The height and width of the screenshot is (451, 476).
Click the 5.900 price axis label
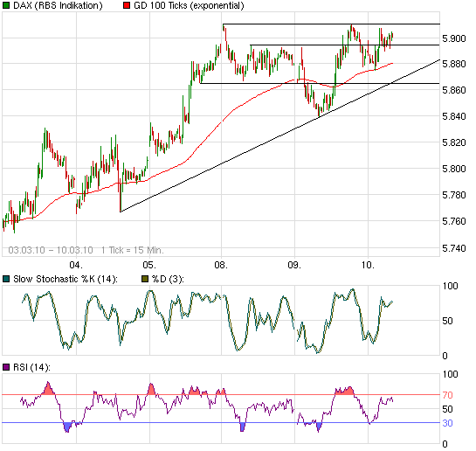[x=454, y=38]
